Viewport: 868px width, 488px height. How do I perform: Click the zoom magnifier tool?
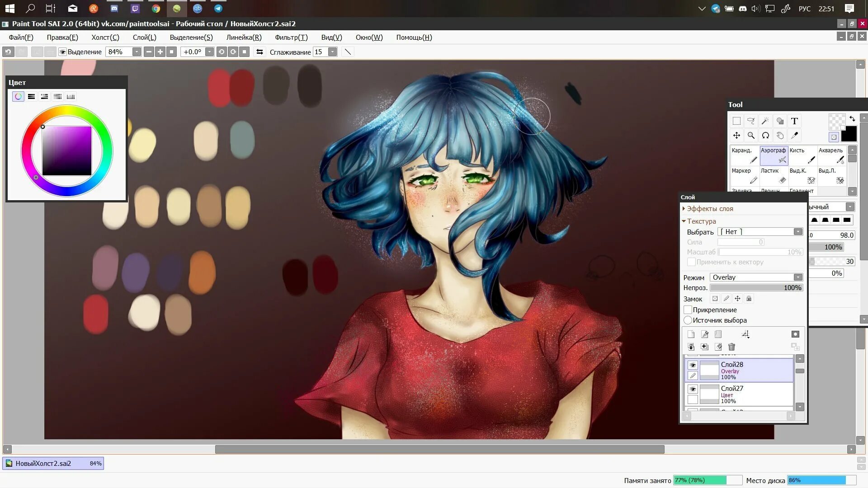pos(751,136)
